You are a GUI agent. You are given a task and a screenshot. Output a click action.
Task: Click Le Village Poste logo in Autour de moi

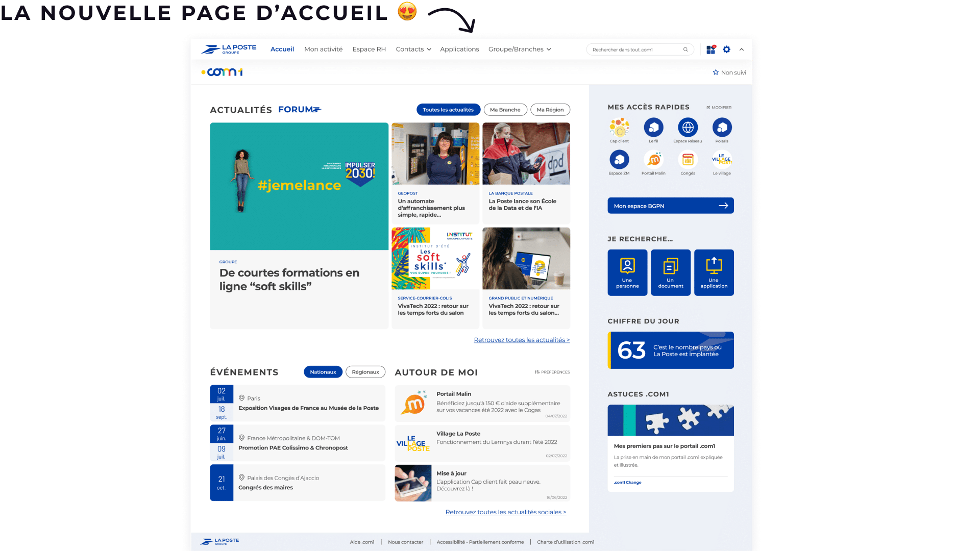(413, 443)
